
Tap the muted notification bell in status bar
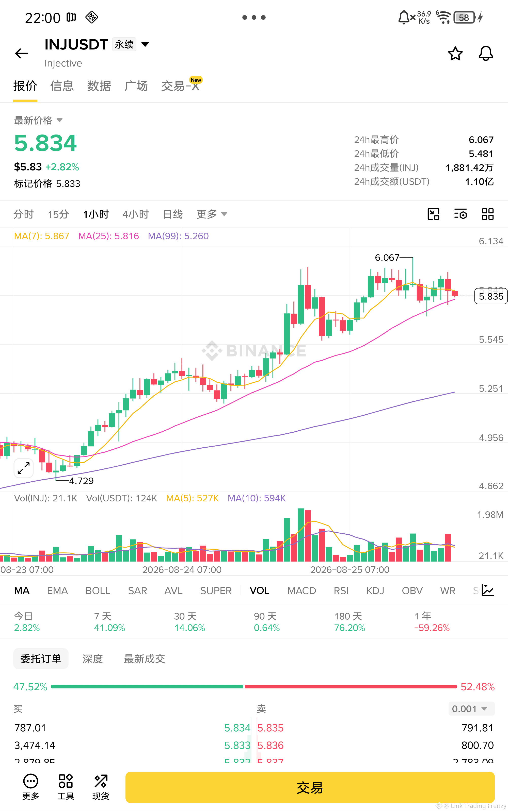coord(407,18)
